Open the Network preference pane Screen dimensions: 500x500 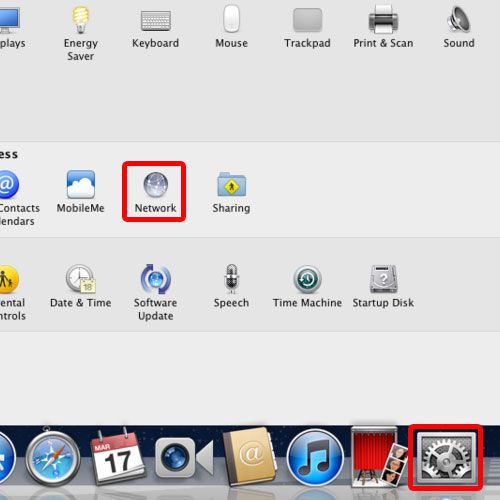pyautogui.click(x=155, y=192)
